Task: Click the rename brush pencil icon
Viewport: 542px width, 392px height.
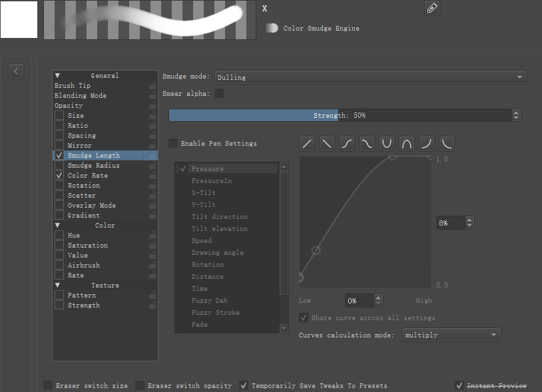Action: point(432,9)
